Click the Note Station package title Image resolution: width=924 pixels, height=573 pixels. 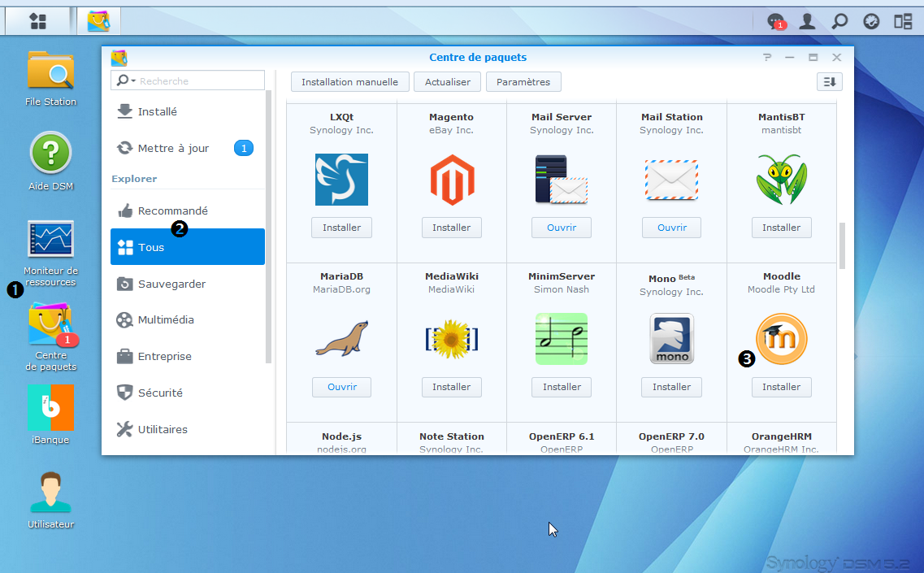[x=451, y=436]
